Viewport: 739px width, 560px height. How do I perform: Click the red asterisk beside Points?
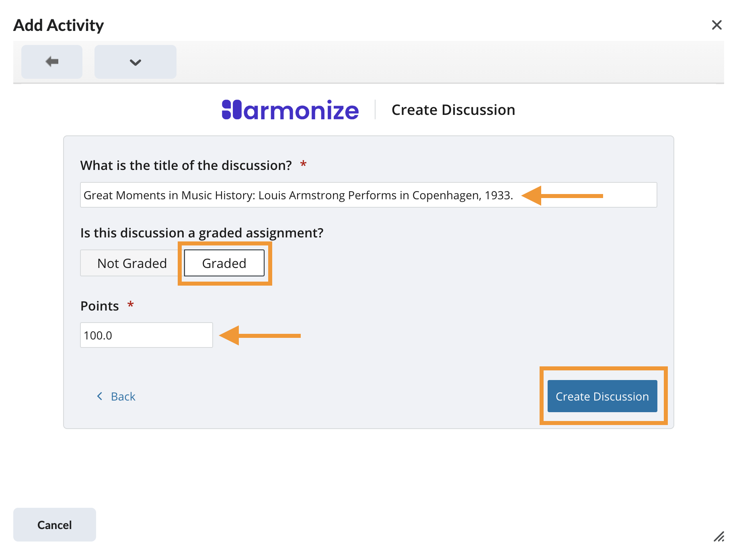pyautogui.click(x=130, y=305)
